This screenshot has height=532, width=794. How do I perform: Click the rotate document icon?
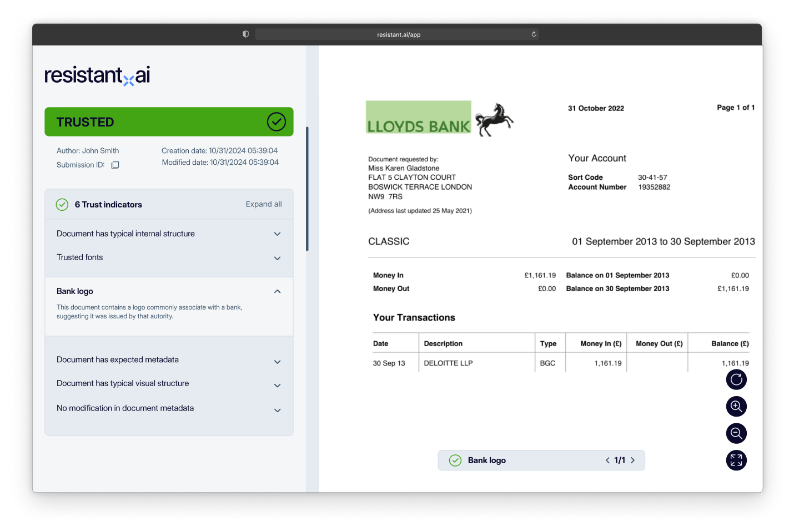point(736,379)
